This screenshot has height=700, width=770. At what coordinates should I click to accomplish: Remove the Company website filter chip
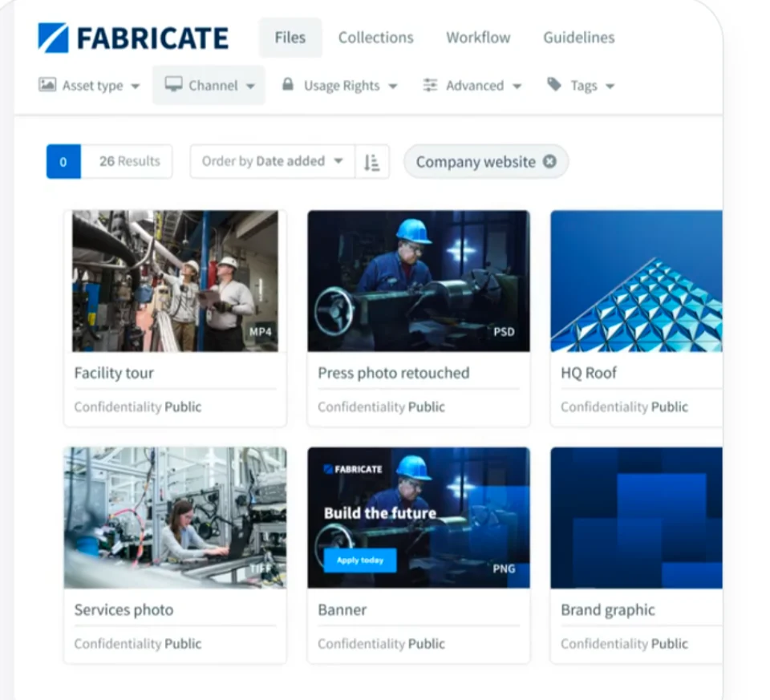click(549, 161)
